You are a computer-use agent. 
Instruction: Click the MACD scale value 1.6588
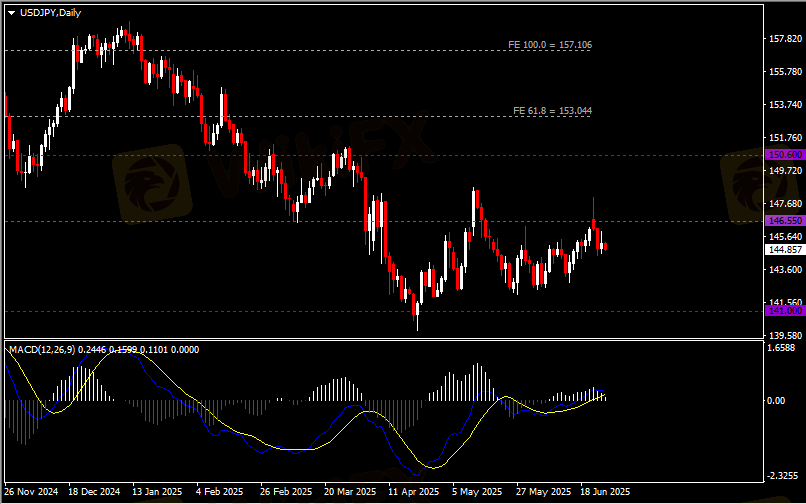(x=781, y=348)
